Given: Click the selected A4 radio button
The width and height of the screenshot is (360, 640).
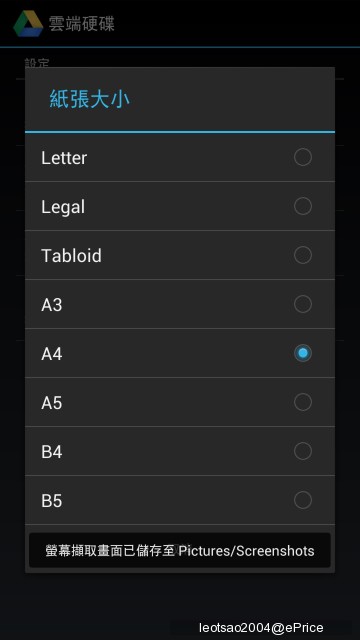Looking at the screenshot, I should [x=303, y=353].
